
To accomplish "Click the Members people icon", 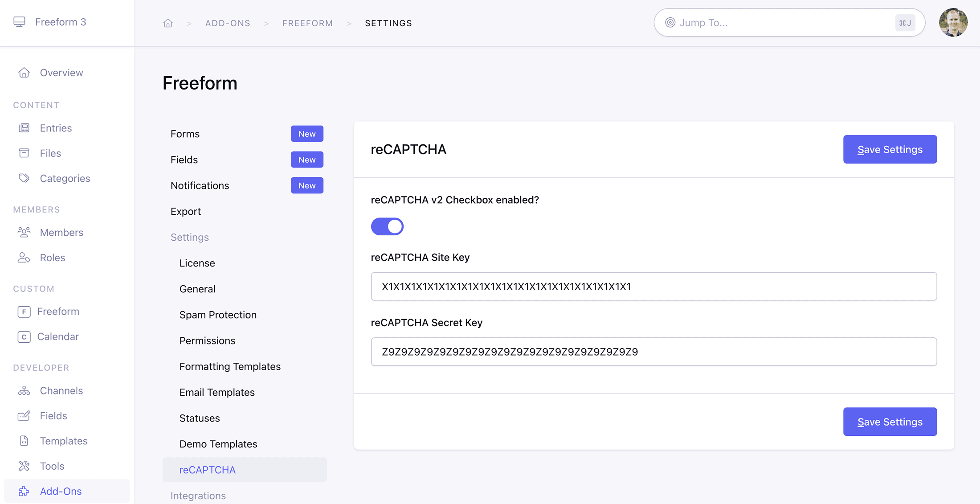I will [x=24, y=233].
